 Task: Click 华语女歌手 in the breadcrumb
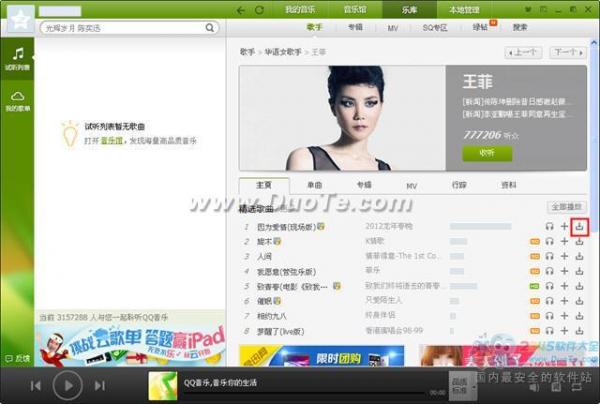pos(283,52)
